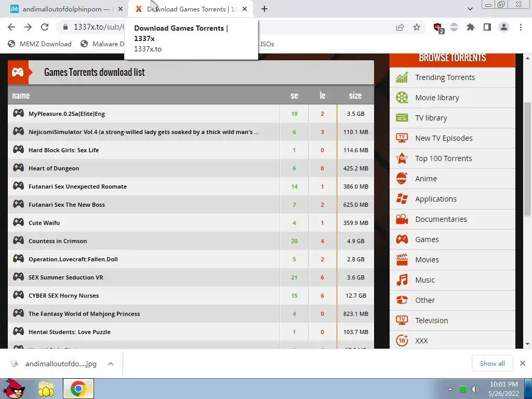Click the Anime ninja face icon
Screen dimensions: 532x399
(x=402, y=179)
